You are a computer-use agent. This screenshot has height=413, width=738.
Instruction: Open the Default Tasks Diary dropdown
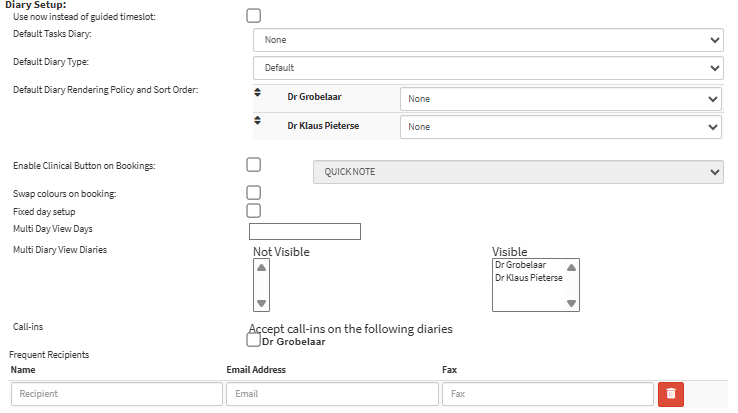(x=487, y=40)
